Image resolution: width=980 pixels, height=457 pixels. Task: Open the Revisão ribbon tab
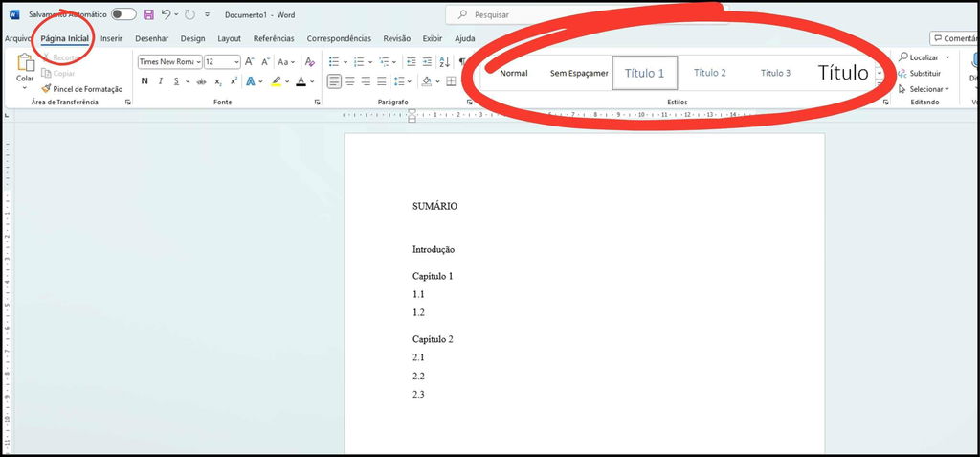tap(397, 39)
